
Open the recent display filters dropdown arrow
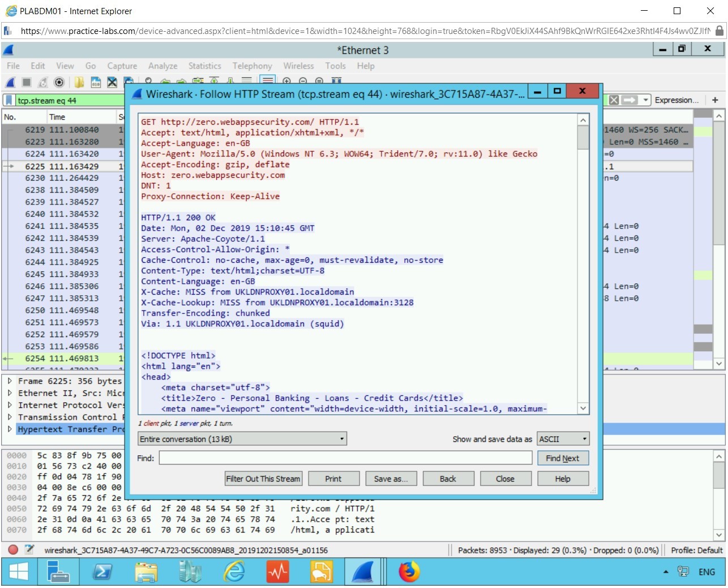click(645, 100)
